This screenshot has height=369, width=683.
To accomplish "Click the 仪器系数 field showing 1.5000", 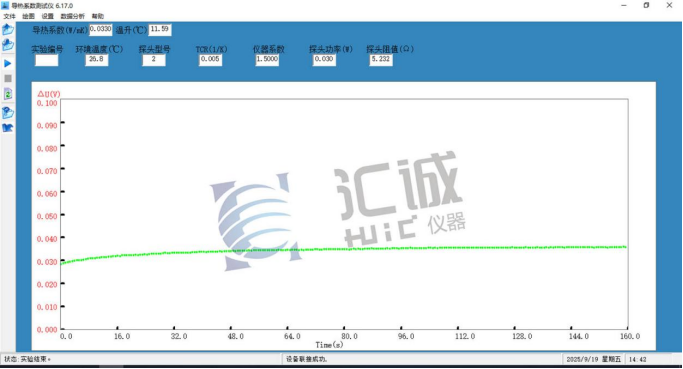I will [x=267, y=60].
